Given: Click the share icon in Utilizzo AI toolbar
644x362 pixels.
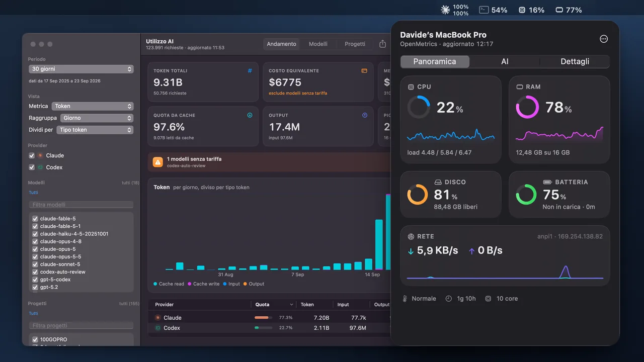Looking at the screenshot, I should click(x=382, y=44).
